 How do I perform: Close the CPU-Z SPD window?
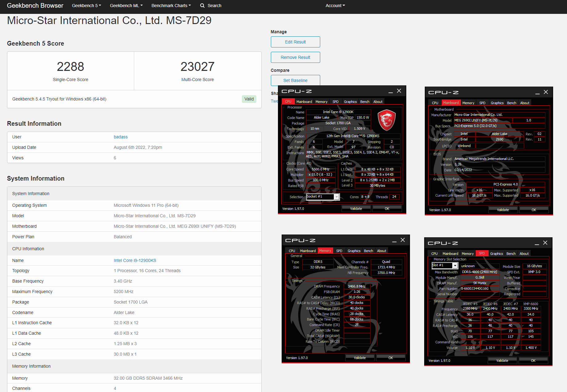tap(545, 243)
